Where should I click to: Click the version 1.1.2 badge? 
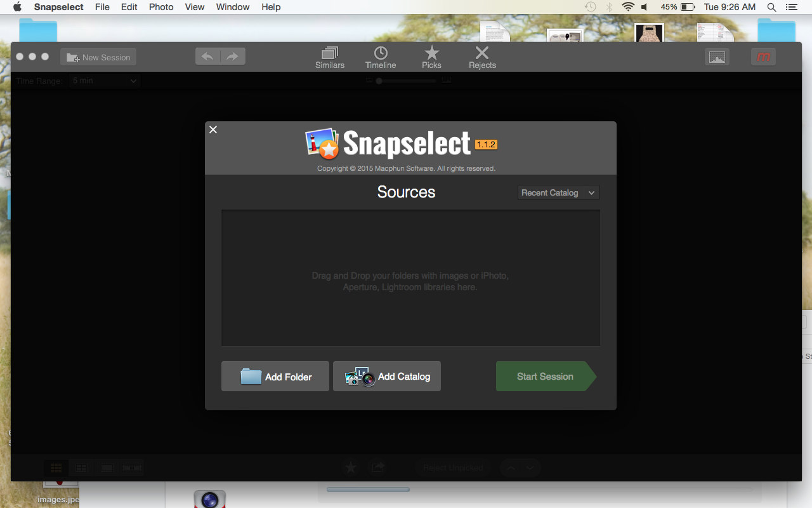click(x=487, y=145)
